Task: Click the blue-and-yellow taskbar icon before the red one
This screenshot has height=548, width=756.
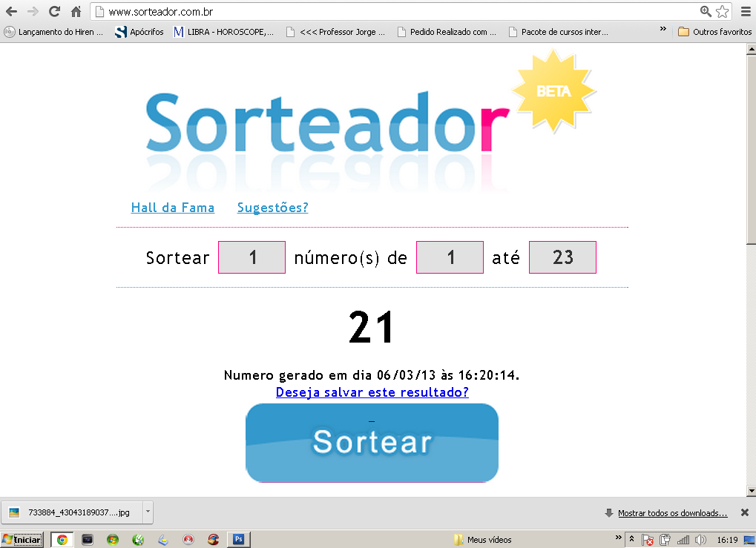Action: 163,540
